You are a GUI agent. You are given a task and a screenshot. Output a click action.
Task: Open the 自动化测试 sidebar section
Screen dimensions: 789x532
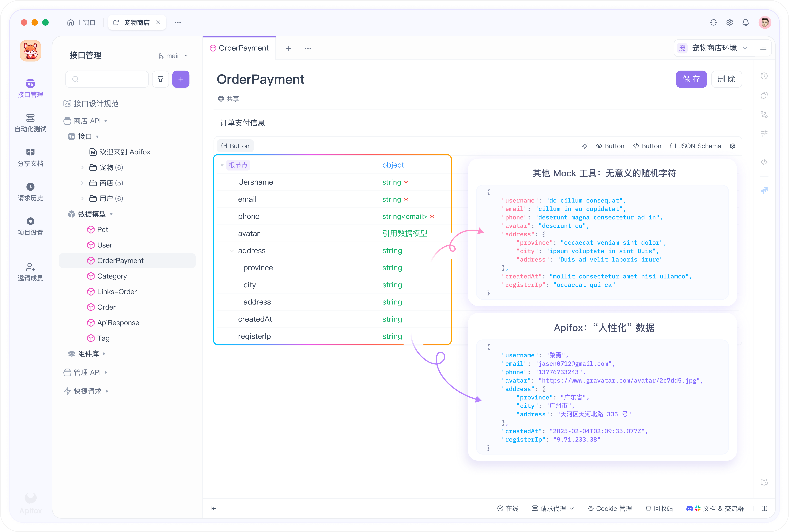[30, 123]
